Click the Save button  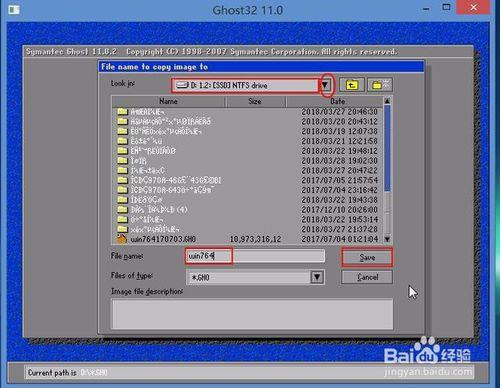[x=367, y=257]
